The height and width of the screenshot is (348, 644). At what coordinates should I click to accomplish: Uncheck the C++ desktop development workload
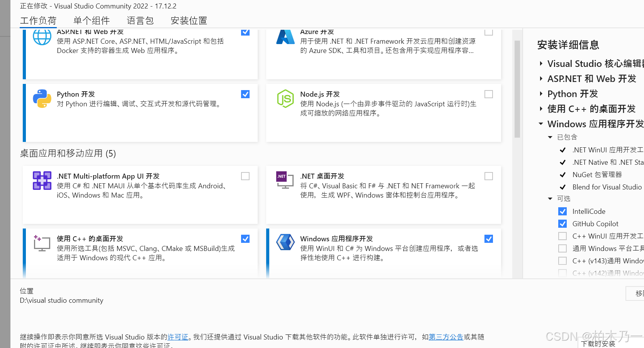(x=245, y=239)
